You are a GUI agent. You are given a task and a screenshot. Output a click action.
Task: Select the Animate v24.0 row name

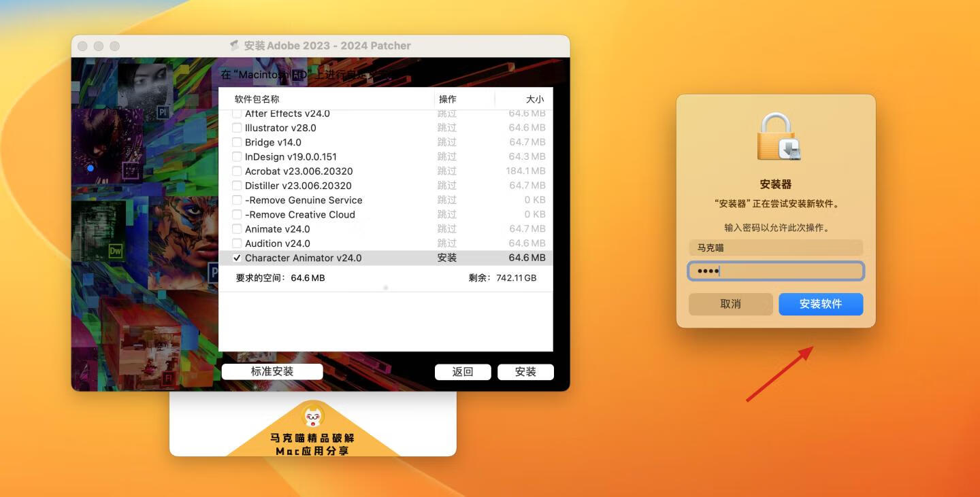[277, 229]
